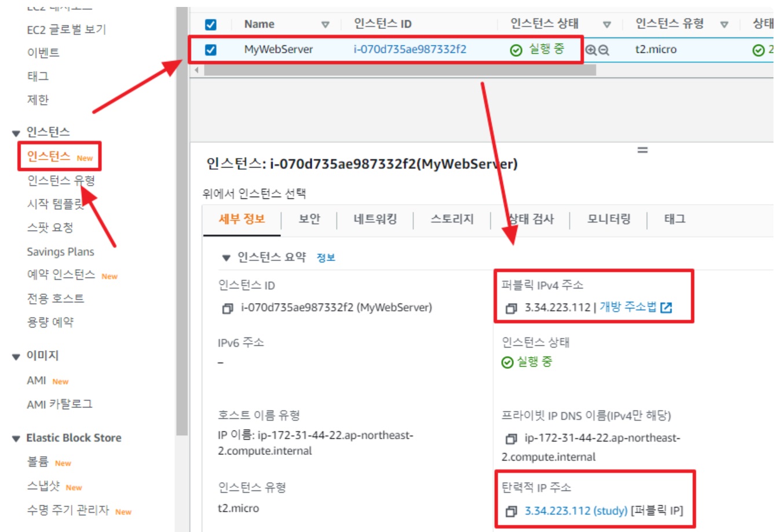Open 태그 in sidebar navigation

pos(38,76)
